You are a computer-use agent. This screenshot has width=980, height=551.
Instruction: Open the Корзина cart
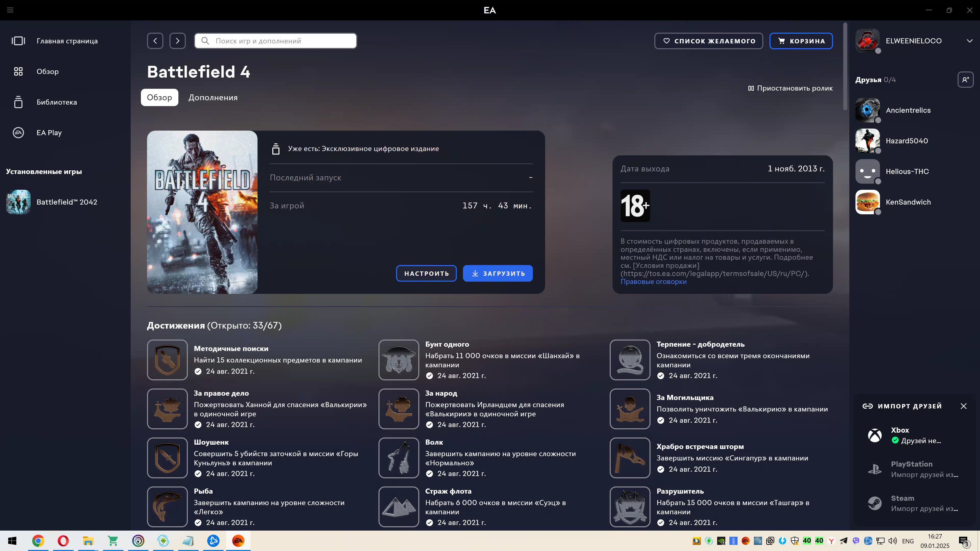tap(801, 41)
